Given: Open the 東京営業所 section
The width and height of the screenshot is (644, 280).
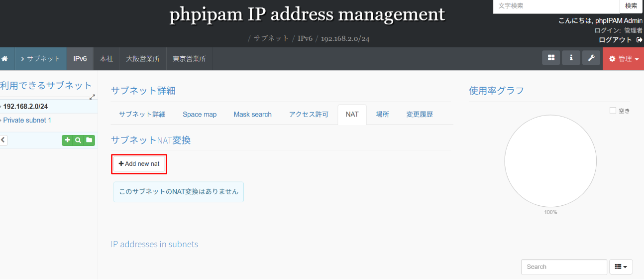Looking at the screenshot, I should point(189,59).
